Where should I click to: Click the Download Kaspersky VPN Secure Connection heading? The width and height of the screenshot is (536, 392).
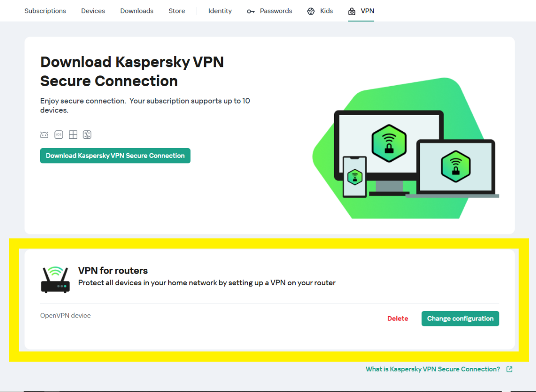point(132,71)
